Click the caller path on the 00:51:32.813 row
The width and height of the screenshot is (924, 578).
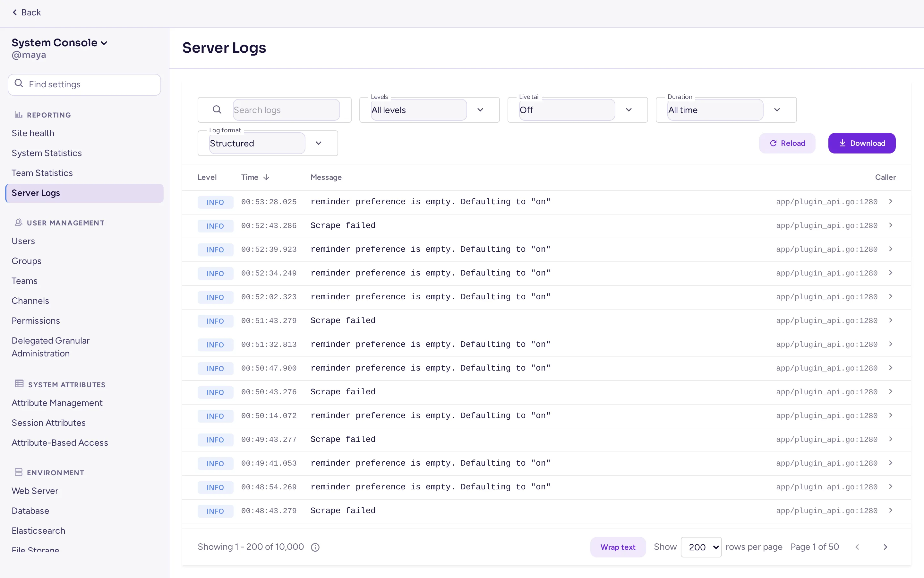[x=827, y=344]
